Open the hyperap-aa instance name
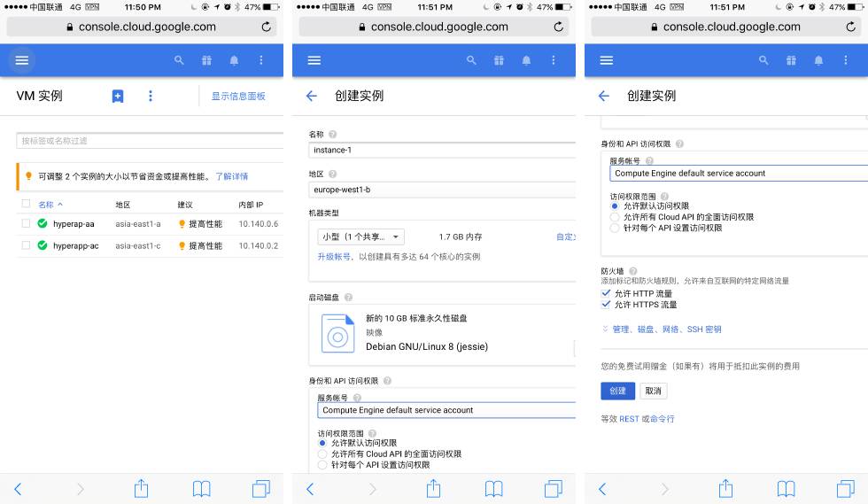This screenshot has width=868, height=504. (x=74, y=224)
